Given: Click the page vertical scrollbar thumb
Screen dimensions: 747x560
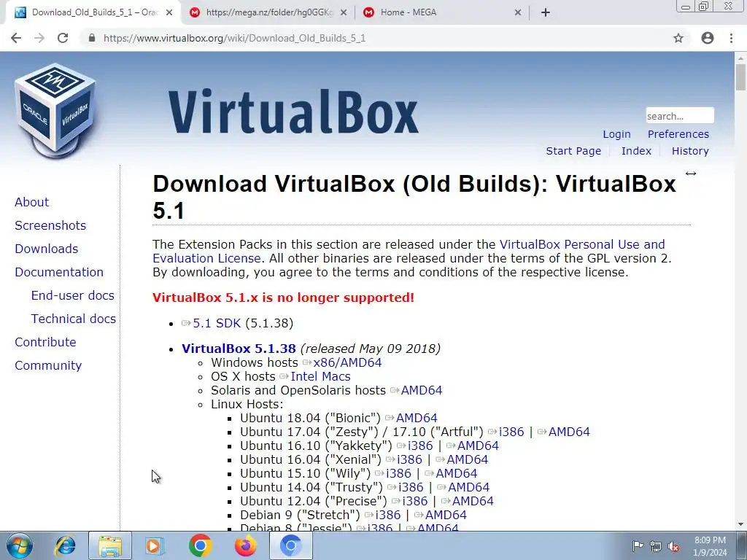Looking at the screenshot, I should click(740, 77).
